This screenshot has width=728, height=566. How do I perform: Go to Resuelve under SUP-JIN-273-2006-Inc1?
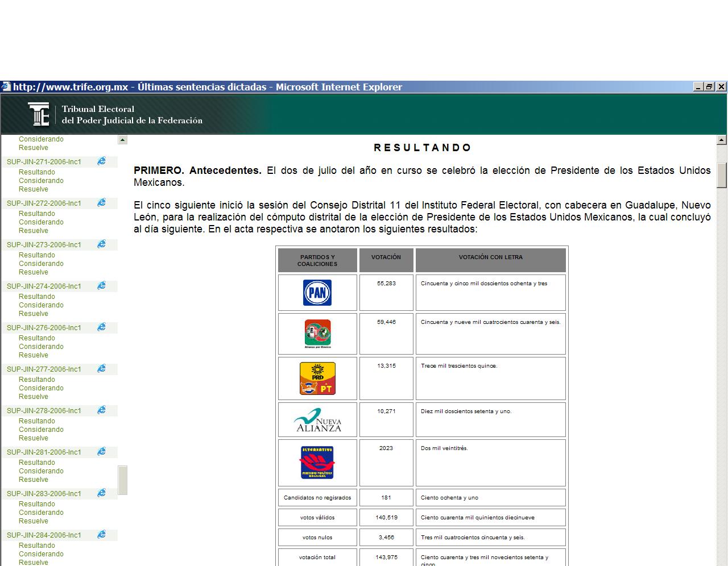[x=34, y=272]
